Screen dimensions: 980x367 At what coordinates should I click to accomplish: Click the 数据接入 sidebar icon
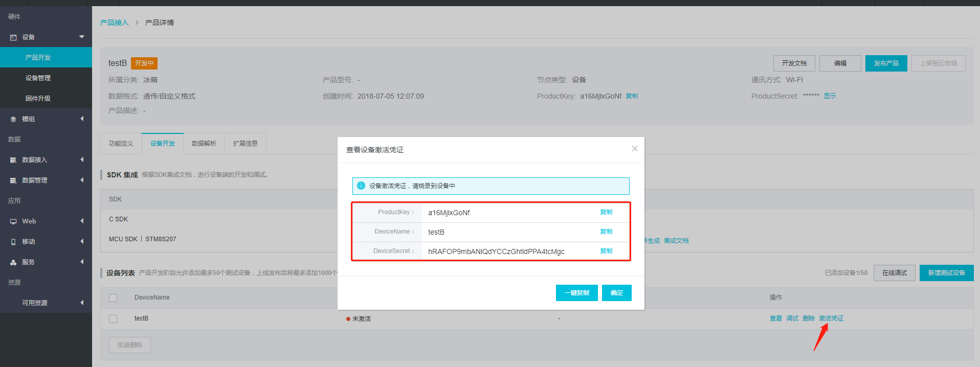pyautogui.click(x=13, y=160)
